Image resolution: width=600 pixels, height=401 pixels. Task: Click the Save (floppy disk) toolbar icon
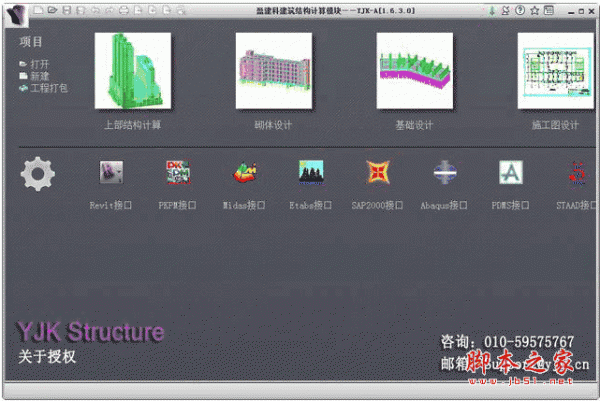(67, 10)
